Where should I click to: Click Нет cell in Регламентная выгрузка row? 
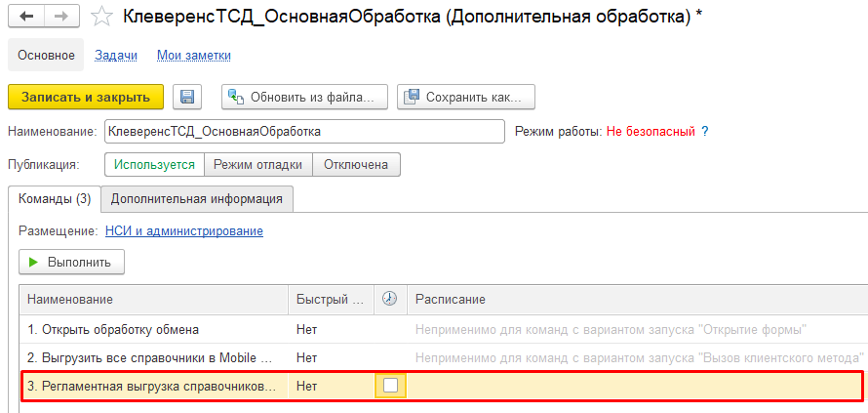coord(331,386)
